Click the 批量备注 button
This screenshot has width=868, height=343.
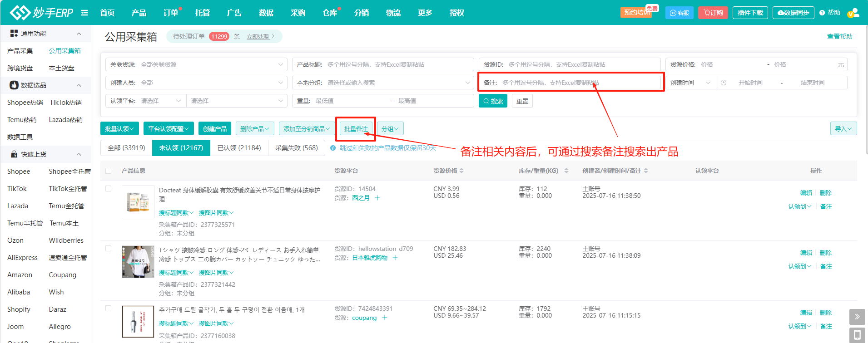[x=356, y=129]
